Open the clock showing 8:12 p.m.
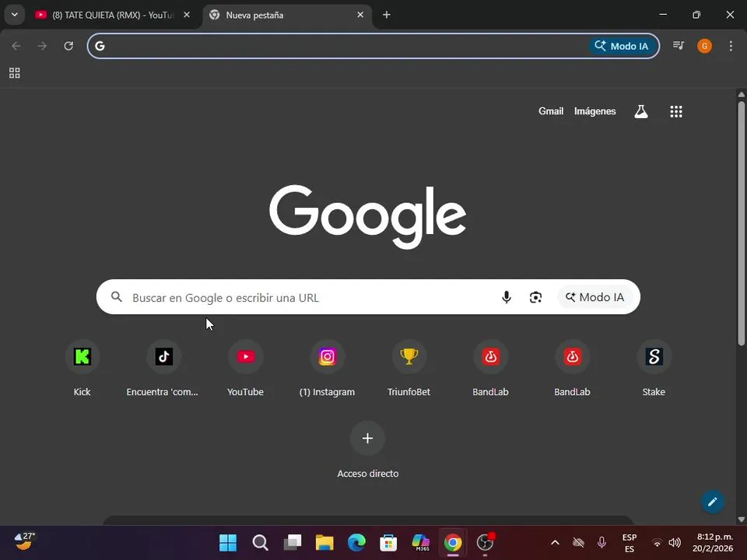 712,543
